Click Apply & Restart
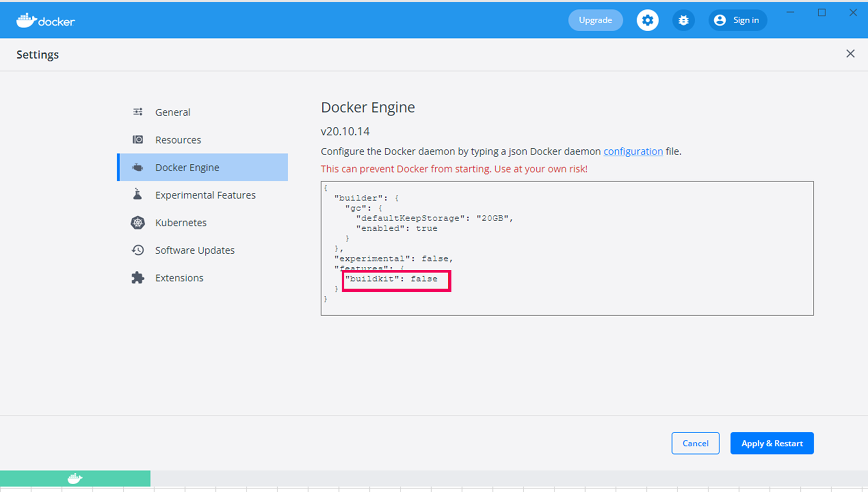868x492 pixels. coord(772,443)
